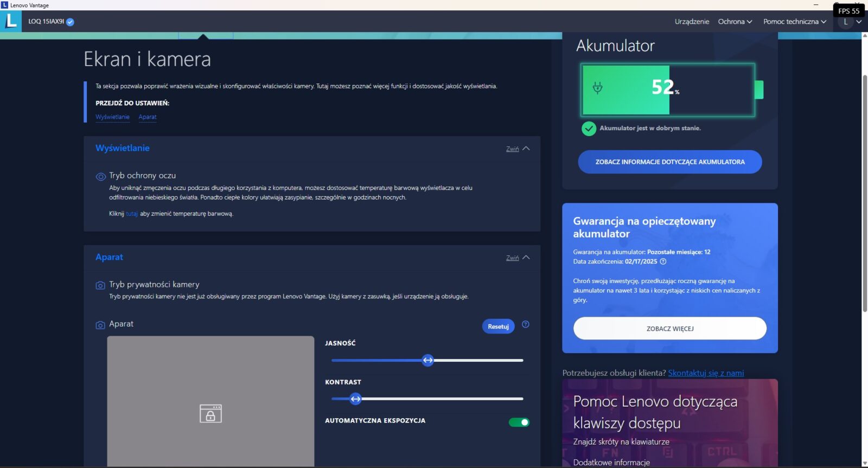Screen dimensions: 868x468
Task: Collapse the Wyświetlanie section
Action: coord(518,149)
